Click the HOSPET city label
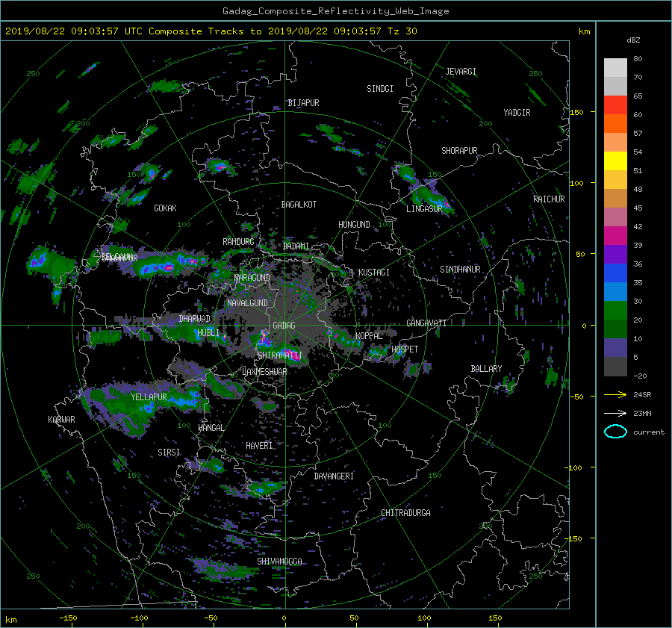Screen dimensions: 672x628 [405, 349]
